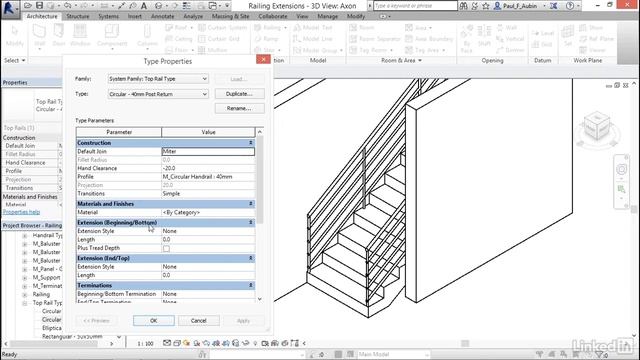Image resolution: width=640 pixels, height=360 pixels.
Task: Click the Transitions value Simple
Action: click(208, 193)
